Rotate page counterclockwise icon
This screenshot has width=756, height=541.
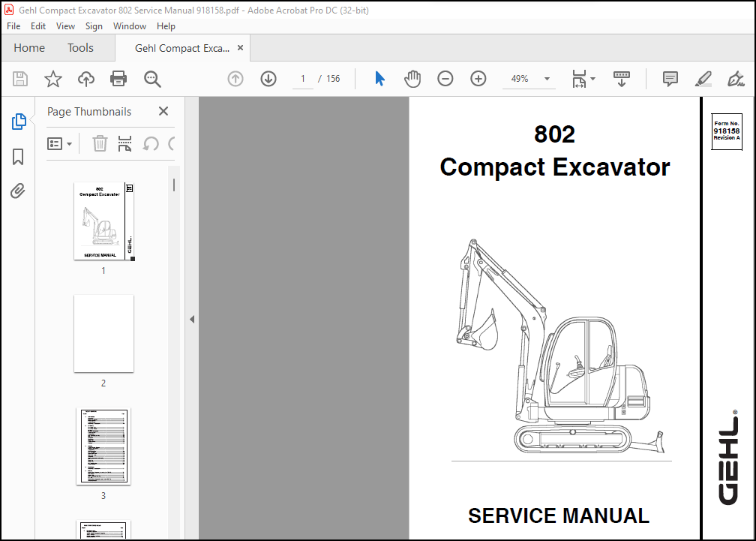151,143
